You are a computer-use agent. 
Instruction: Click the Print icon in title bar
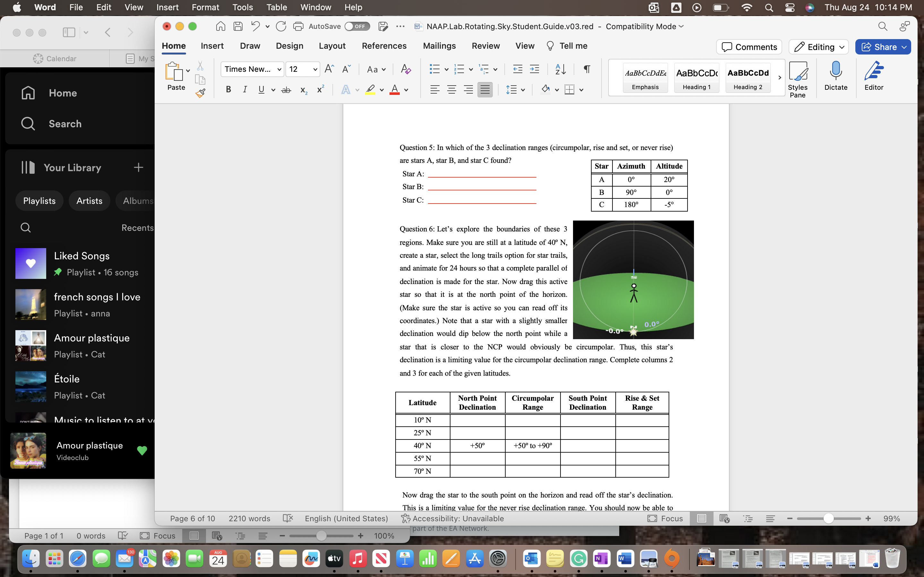click(x=298, y=26)
